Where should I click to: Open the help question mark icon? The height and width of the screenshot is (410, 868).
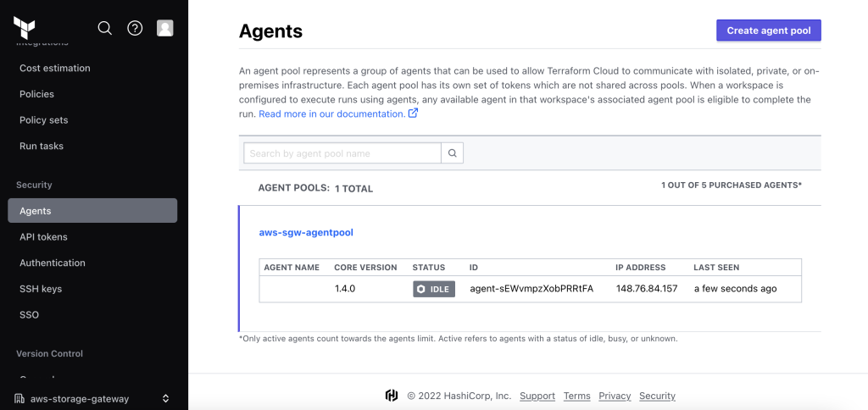pyautogui.click(x=135, y=28)
